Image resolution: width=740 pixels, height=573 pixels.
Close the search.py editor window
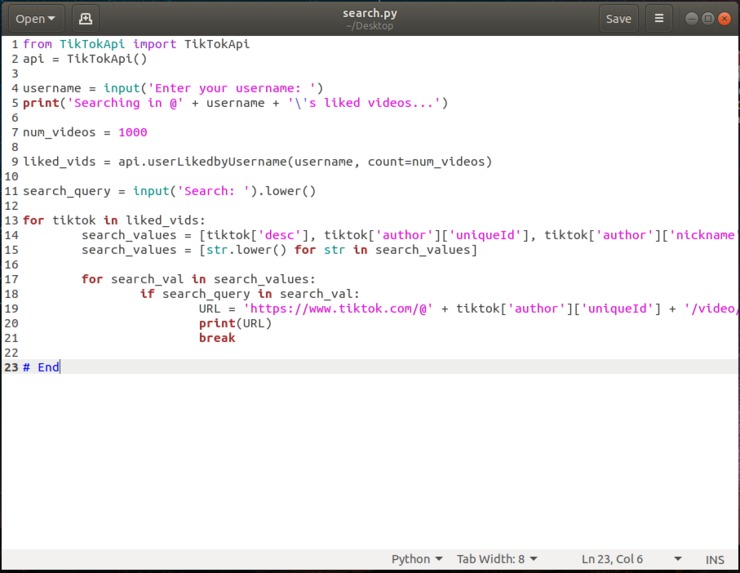[x=724, y=19]
